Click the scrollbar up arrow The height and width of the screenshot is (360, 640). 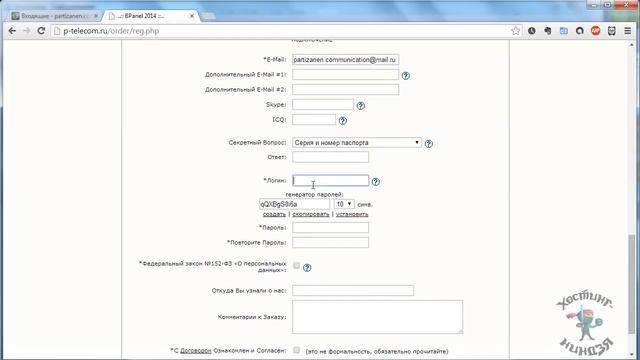click(x=632, y=45)
